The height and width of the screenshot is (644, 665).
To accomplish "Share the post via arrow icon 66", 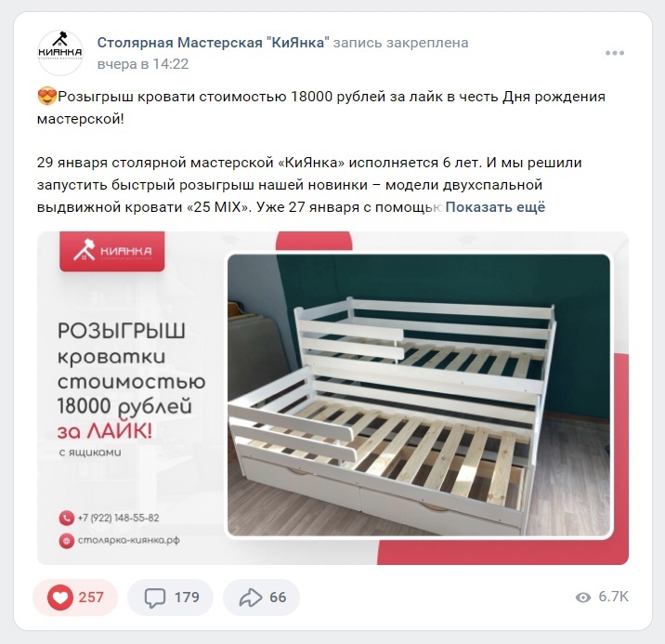I will coord(261,598).
